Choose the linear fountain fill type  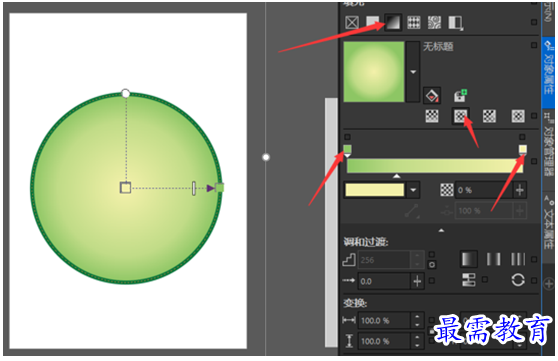coord(432,116)
